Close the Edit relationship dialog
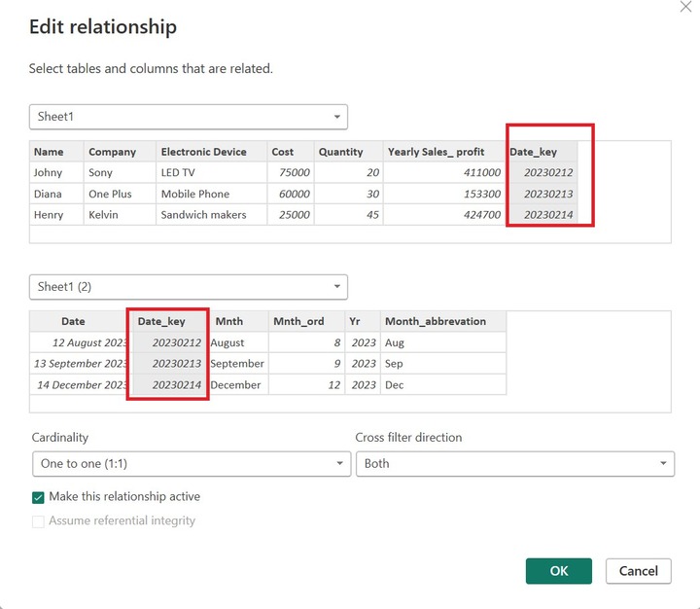 coord(687,7)
